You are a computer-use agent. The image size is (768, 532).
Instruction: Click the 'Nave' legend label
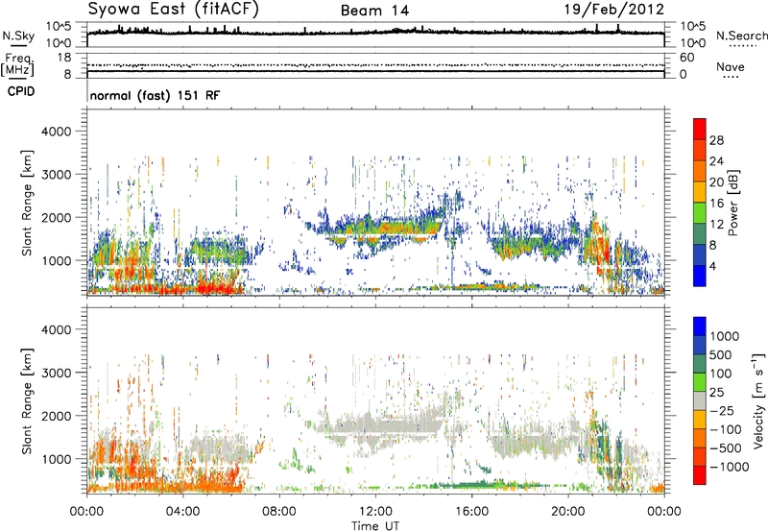point(731,67)
